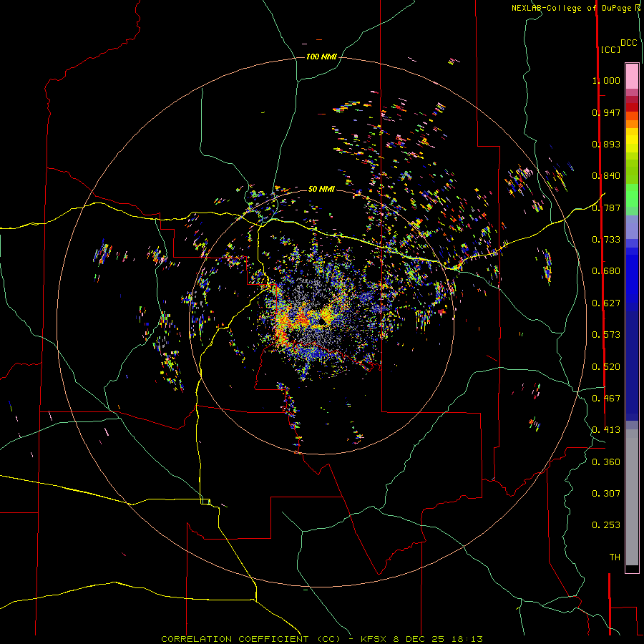Click the [CC] legend unit label
The height and width of the screenshot is (644, 644).
point(610,49)
